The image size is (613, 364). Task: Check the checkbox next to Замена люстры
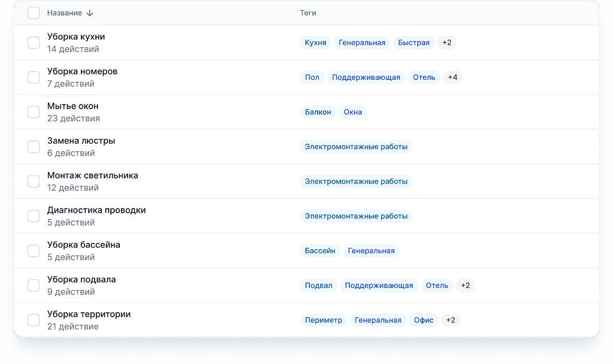tap(33, 146)
